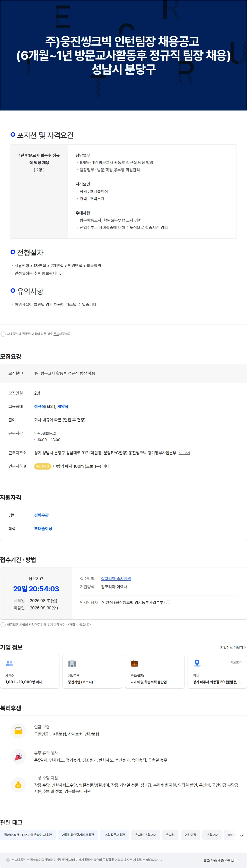Click the 연금·보험 benefit icon
The width and height of the screenshot is (247, 868).
coord(18,730)
